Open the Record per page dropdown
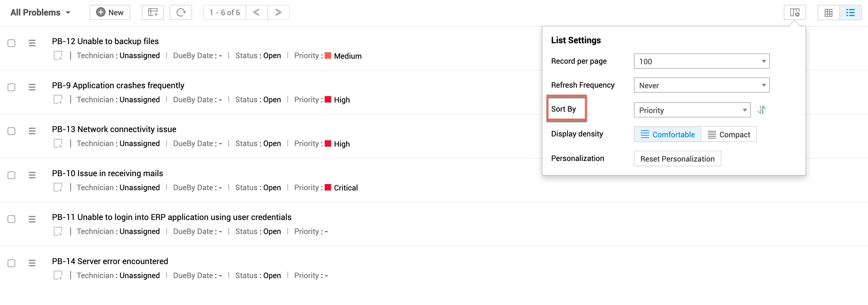Viewport: 868px width, 305px height. (701, 61)
